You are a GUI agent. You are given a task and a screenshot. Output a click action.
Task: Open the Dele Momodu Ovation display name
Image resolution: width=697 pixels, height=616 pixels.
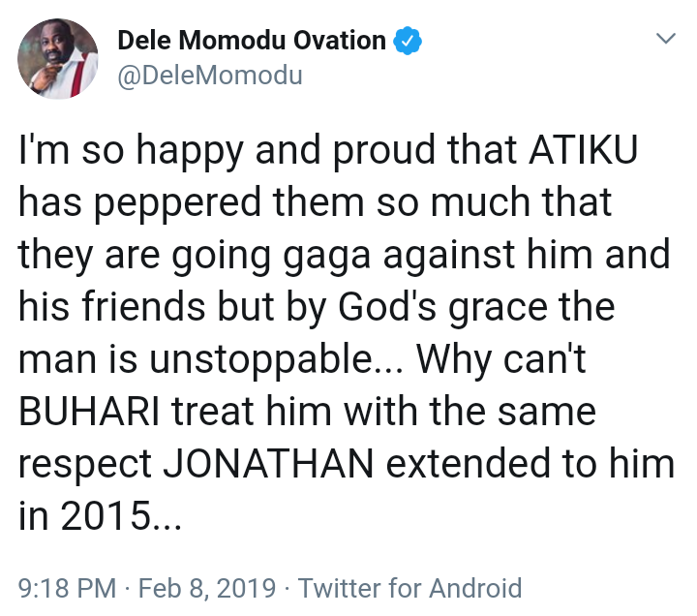[x=252, y=41]
